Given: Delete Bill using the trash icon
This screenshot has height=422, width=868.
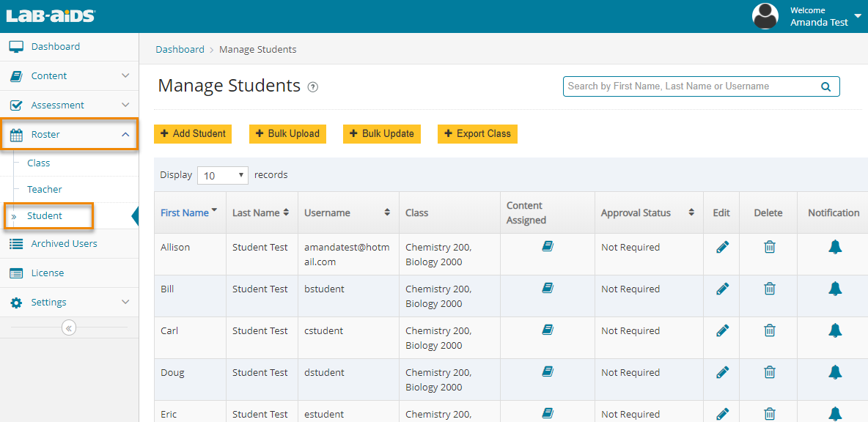Looking at the screenshot, I should (x=769, y=289).
